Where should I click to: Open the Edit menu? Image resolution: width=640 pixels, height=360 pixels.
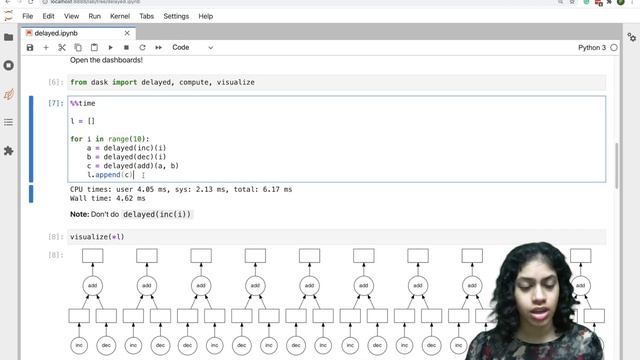[48, 16]
